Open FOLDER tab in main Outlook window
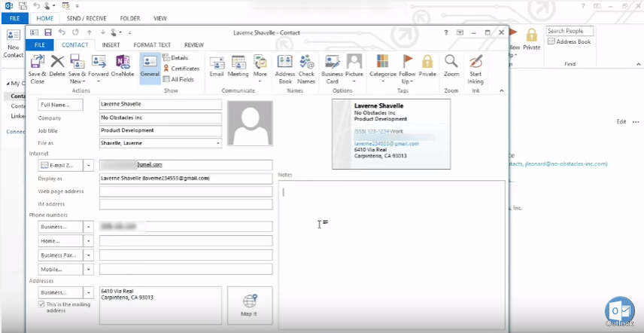The width and height of the screenshot is (644, 333). [x=130, y=19]
